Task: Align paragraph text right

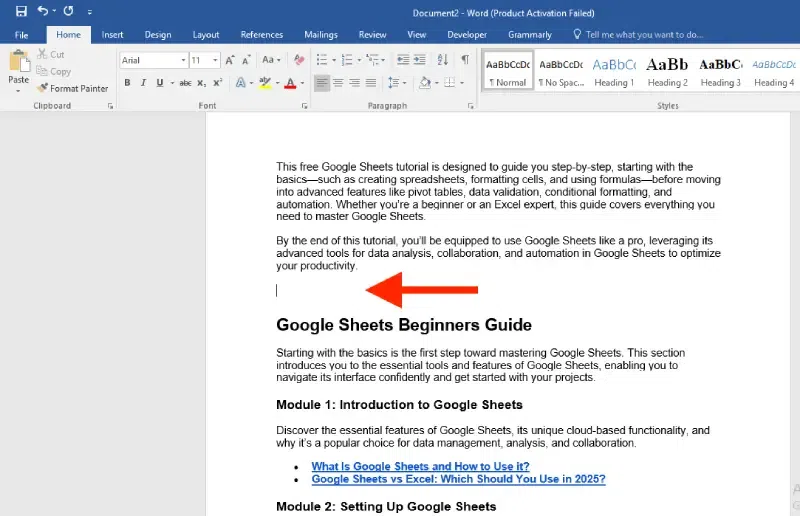Action: 354,83
